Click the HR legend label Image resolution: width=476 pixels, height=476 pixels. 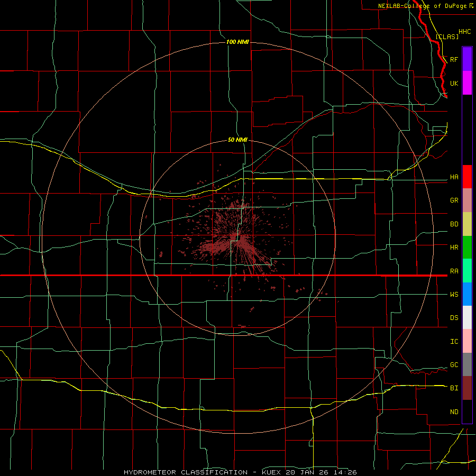tap(454, 248)
